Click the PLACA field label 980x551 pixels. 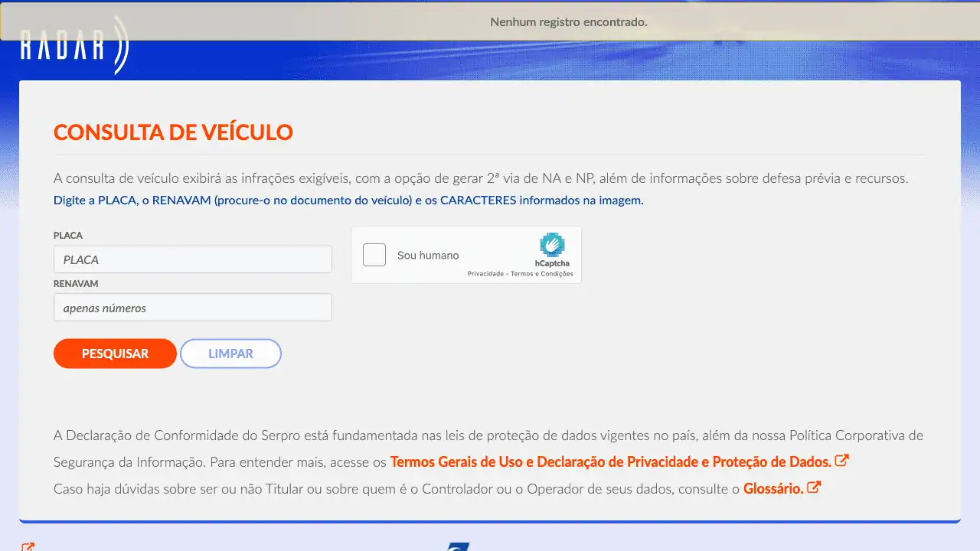[68, 236]
